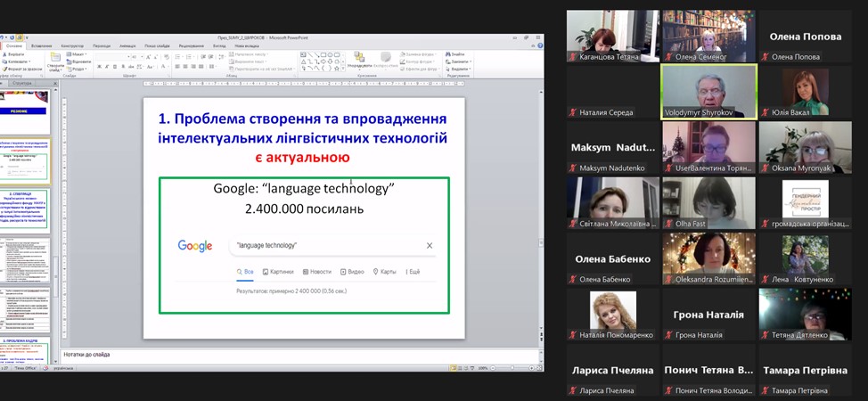Image resolution: width=868 pixels, height=401 pixels.
Task: Adjust the zoom slider in the status bar
Action: (514, 367)
